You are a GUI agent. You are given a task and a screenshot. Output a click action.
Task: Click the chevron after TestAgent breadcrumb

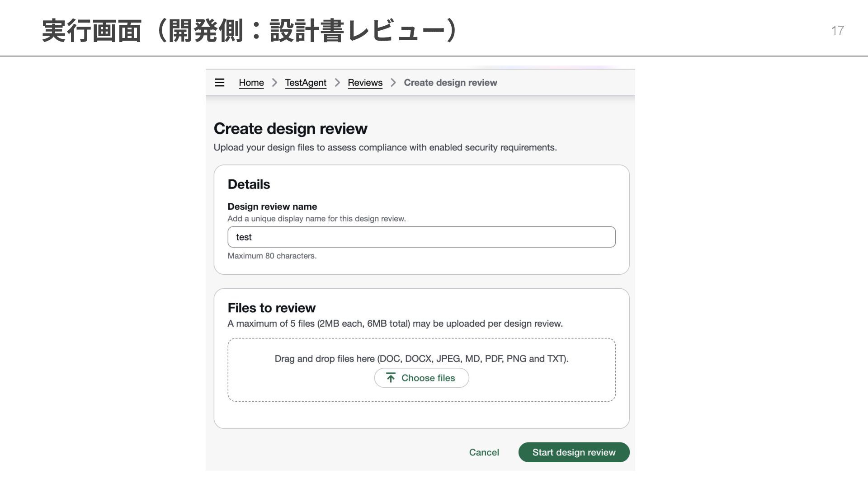pyautogui.click(x=337, y=83)
